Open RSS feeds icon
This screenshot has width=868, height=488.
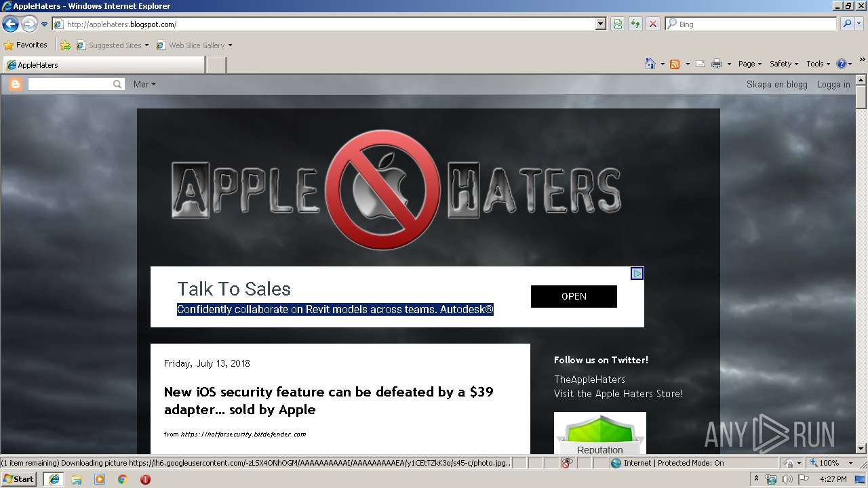click(x=675, y=64)
